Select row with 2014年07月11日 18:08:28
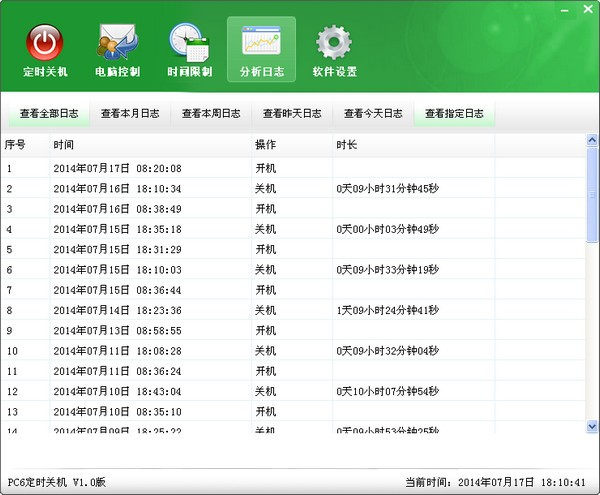600x495 pixels. click(x=293, y=351)
